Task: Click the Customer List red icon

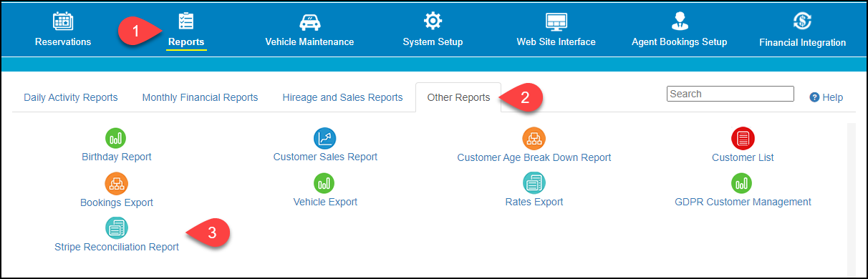Action: 743,138
